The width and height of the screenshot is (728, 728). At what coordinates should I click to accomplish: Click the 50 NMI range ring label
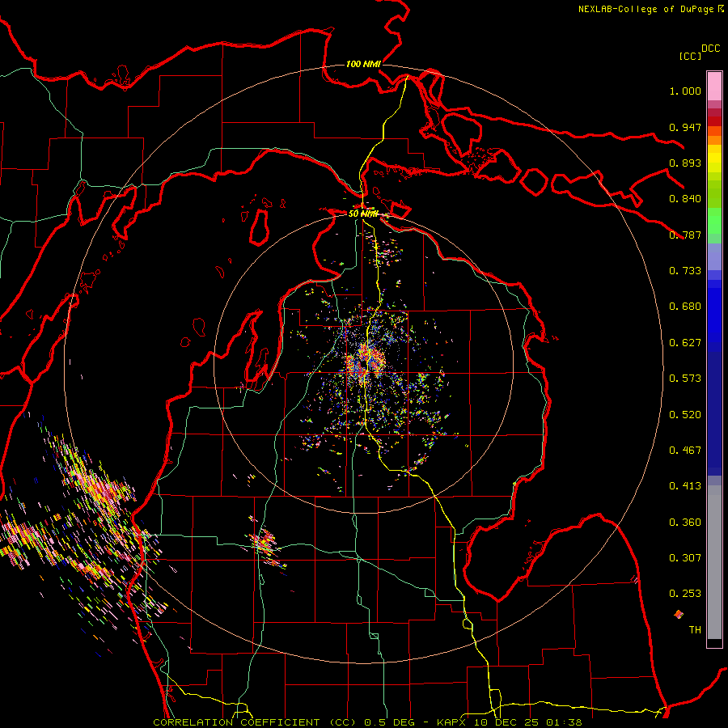[363, 214]
